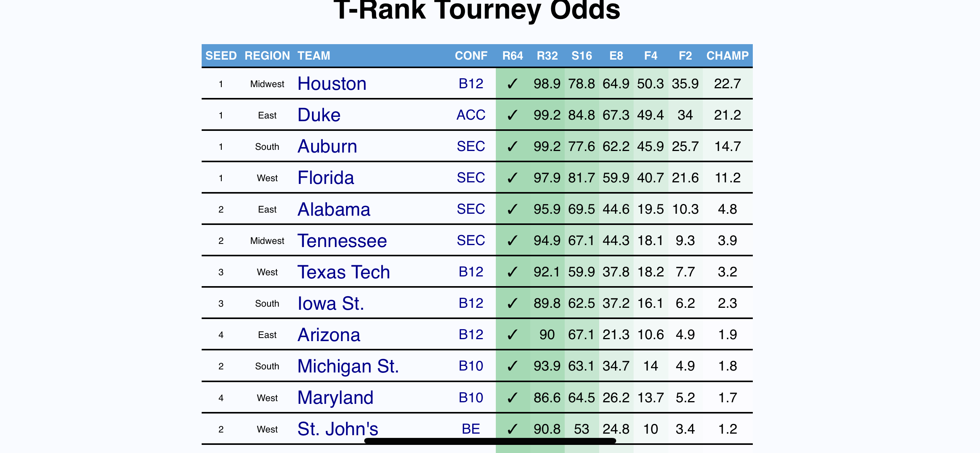Click the R64 checkmark in Alabama's row

(512, 209)
